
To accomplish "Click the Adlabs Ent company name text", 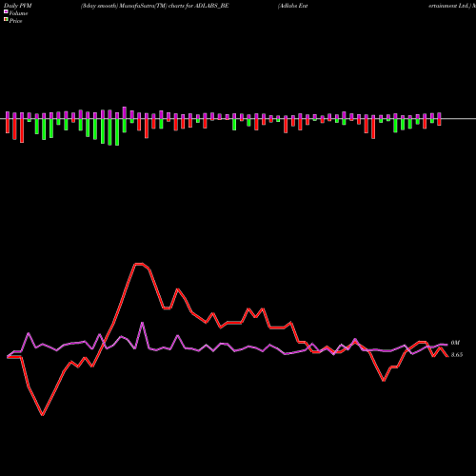I will [293, 6].
